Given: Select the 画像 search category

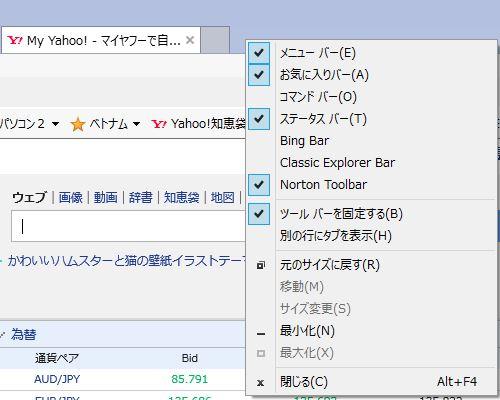Looking at the screenshot, I should pyautogui.click(x=71, y=197).
